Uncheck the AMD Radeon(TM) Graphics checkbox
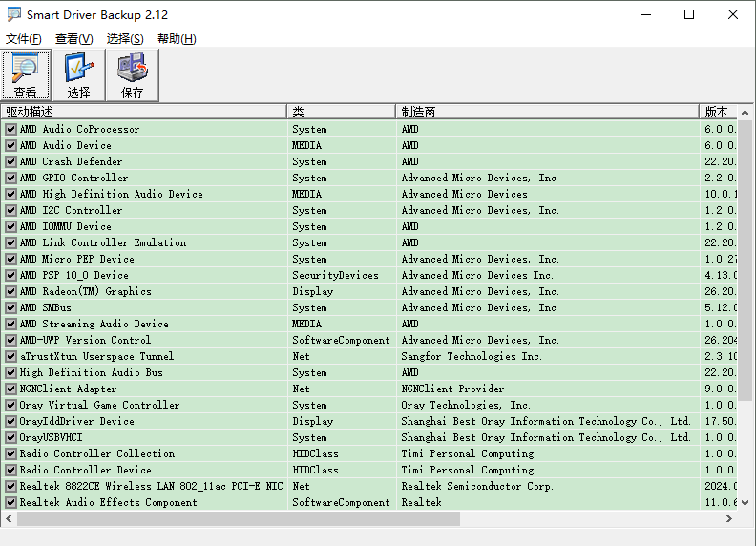Screen dimensions: 756x546 point(10,291)
